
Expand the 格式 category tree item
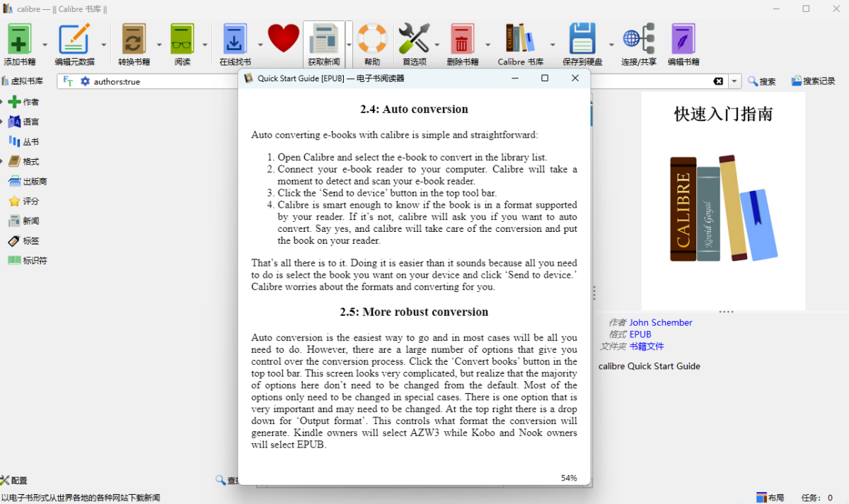pos(2,162)
